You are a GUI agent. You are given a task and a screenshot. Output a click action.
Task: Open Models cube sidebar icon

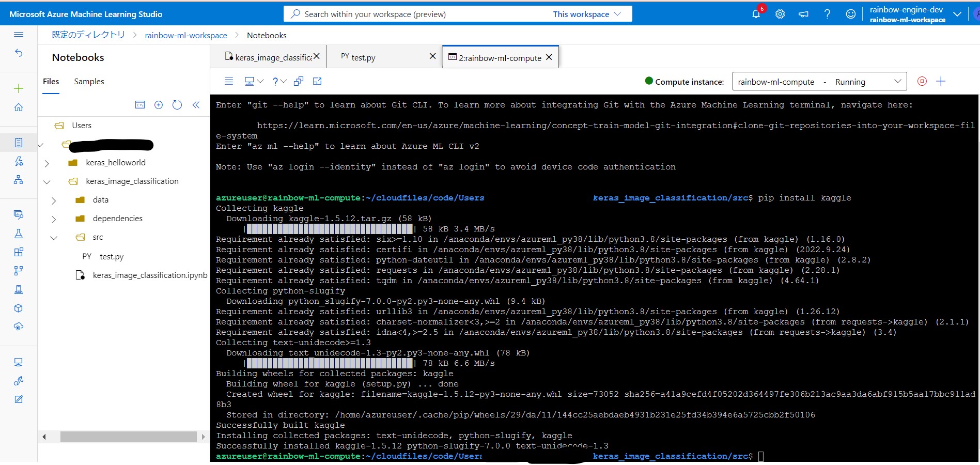pos(19,308)
